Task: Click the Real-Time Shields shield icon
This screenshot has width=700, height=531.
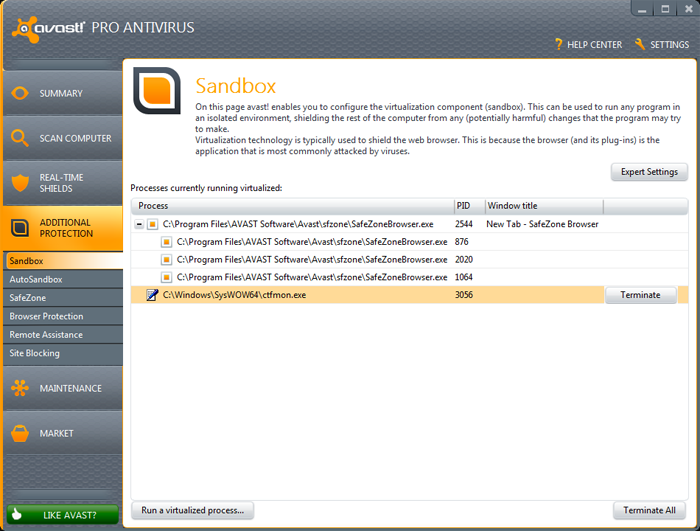Action: [x=20, y=183]
